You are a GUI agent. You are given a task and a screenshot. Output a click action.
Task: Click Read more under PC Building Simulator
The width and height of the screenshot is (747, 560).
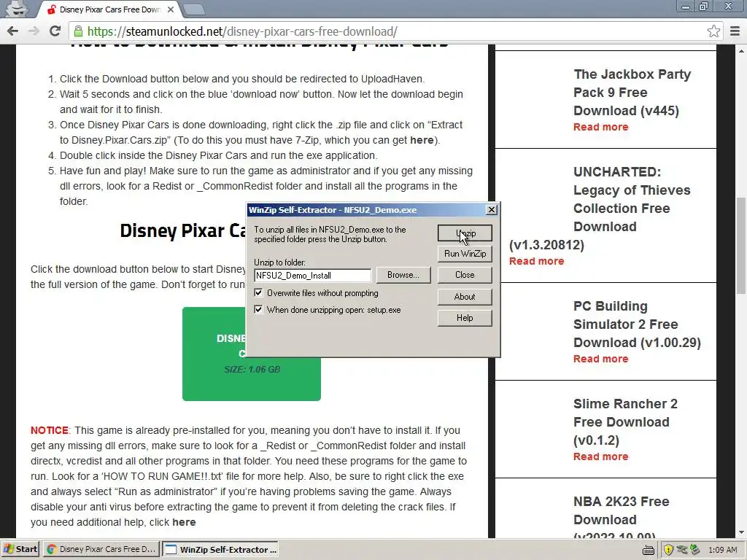[601, 359]
